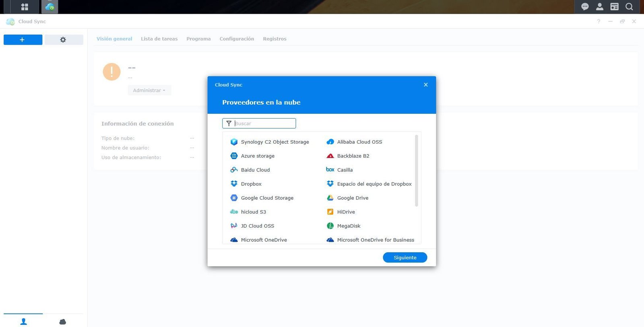Choose the Google Cloud Storage icon
Image resolution: width=644 pixels, height=327 pixels.
tap(234, 198)
